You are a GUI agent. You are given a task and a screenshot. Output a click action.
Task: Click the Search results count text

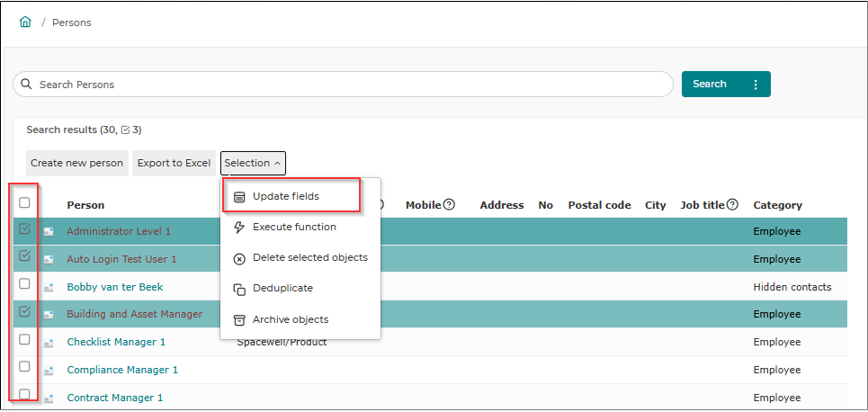[85, 130]
